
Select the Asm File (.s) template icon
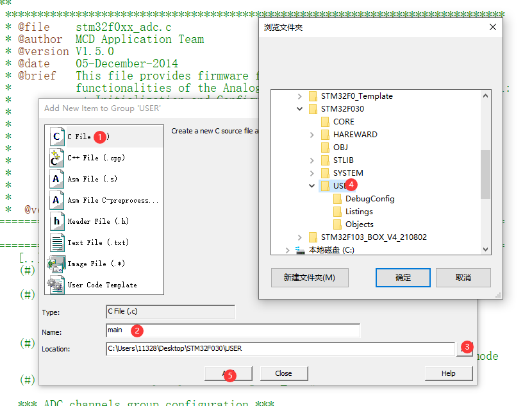coord(56,178)
